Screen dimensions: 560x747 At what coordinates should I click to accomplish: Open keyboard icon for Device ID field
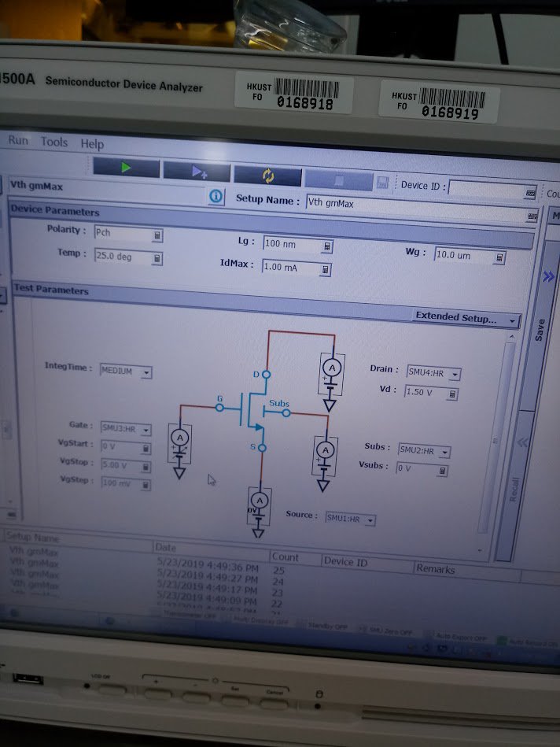click(x=530, y=193)
